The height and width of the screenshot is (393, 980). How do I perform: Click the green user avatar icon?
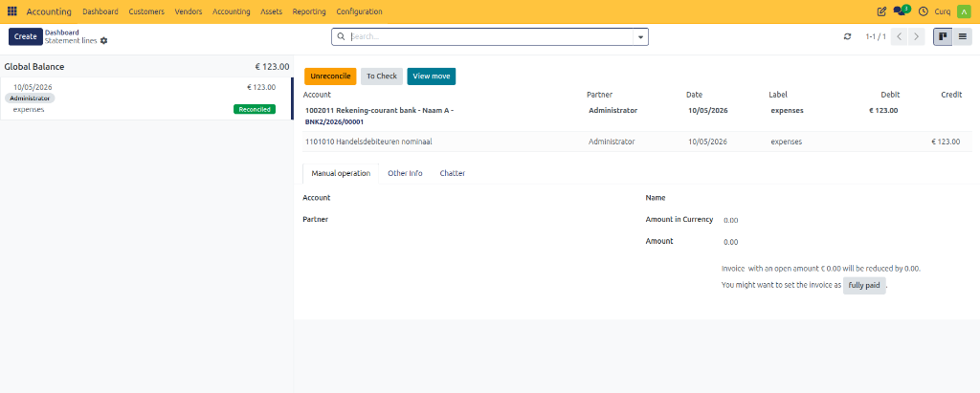pyautogui.click(x=963, y=11)
